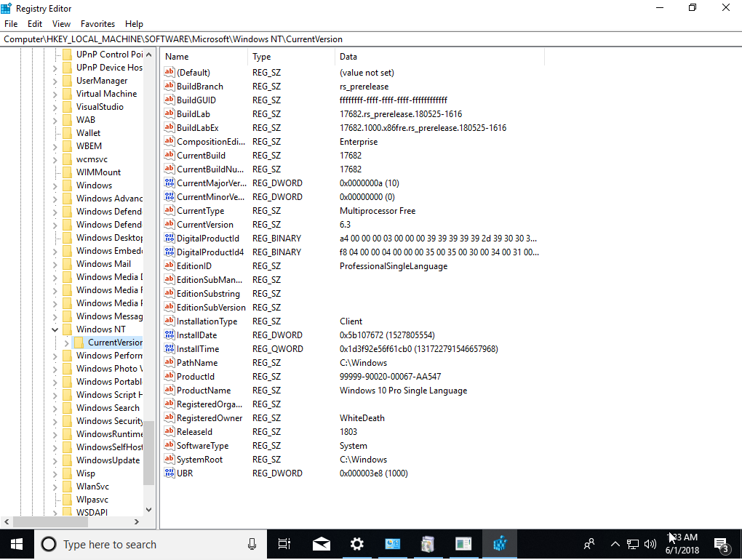Click the registry path address bar
Viewport: 742px width, 560px height.
tap(371, 39)
